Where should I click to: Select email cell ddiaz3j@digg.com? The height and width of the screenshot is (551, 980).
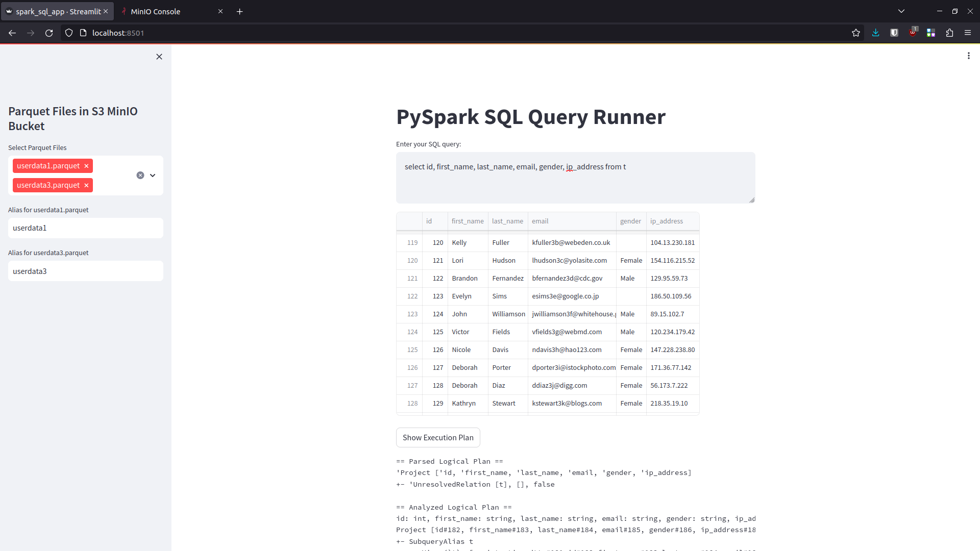572,386
